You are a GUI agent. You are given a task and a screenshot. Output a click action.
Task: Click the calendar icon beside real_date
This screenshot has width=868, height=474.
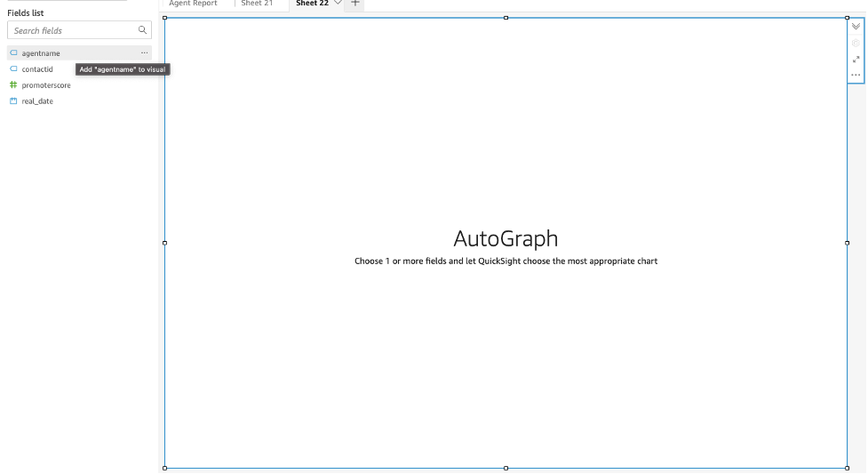pyautogui.click(x=13, y=100)
